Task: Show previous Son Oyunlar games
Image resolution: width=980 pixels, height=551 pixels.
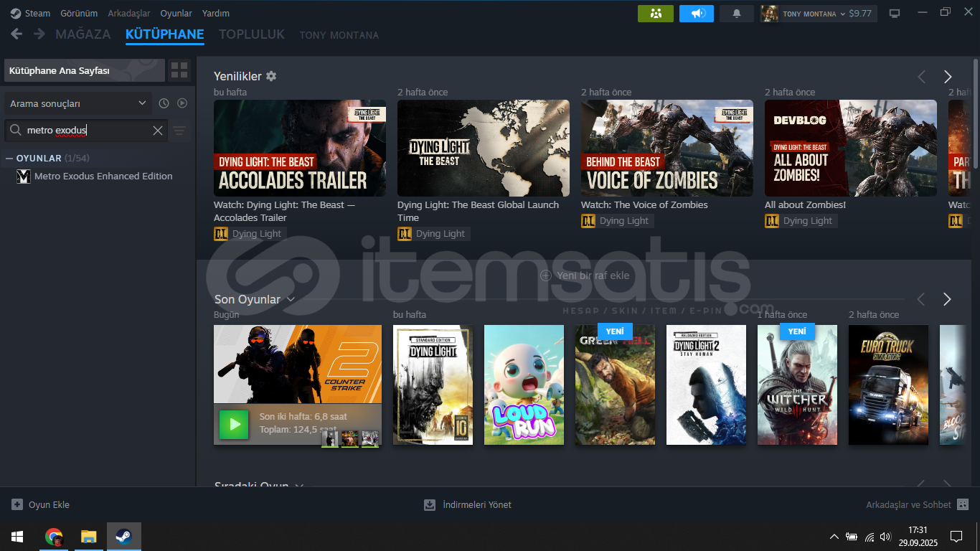Action: 921,299
